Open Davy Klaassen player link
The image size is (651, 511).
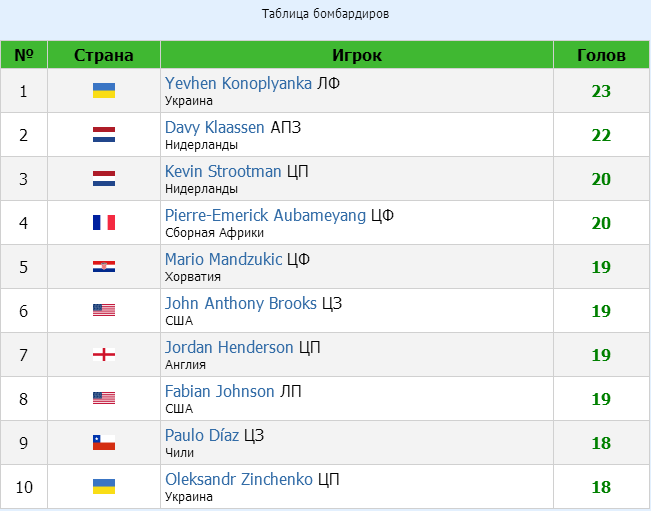pos(215,127)
